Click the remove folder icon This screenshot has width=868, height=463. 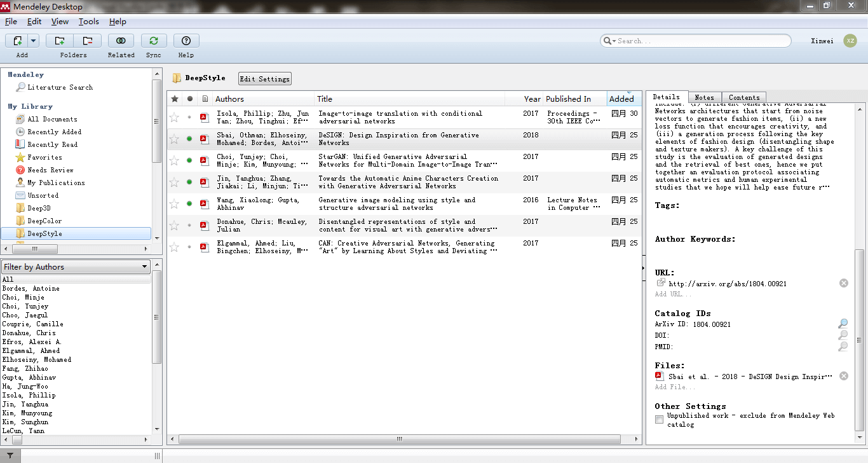pos(88,41)
